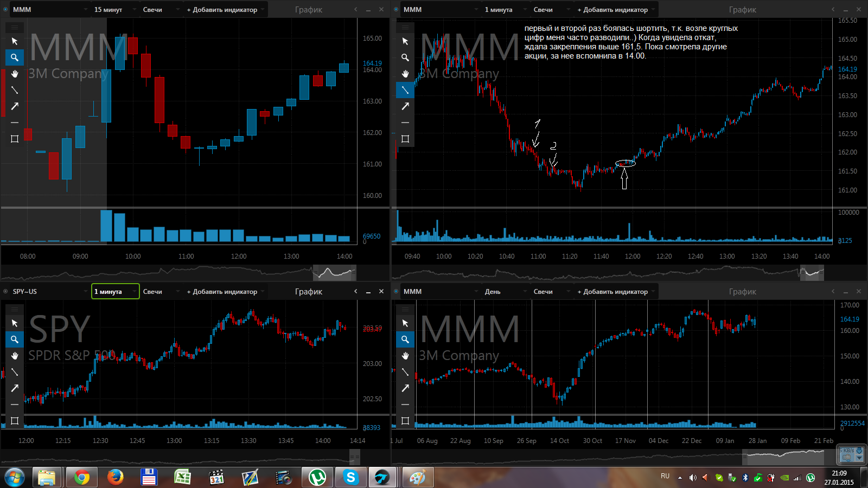Select pointer tool in SPY chart
The width and height of the screenshot is (868, 488).
(x=15, y=323)
